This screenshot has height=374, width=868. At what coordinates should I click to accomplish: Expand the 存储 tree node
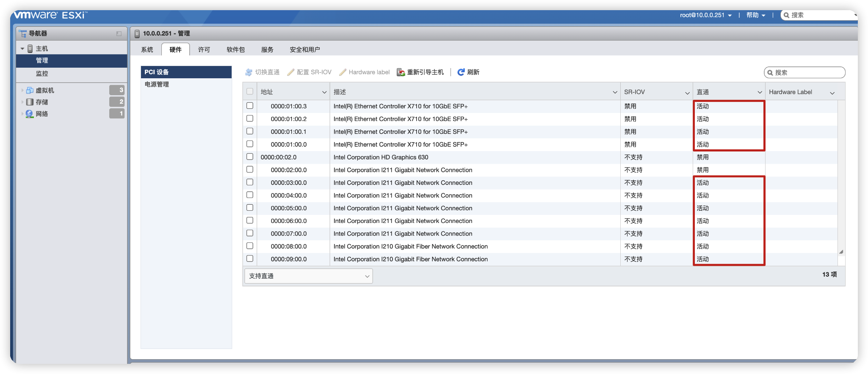(22, 102)
